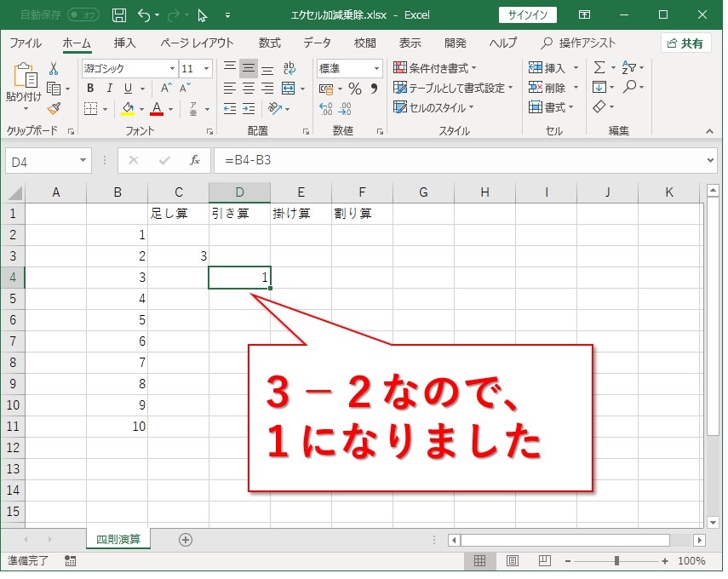Screen dimensions: 728x579
Task: Click the Find and Select magnifier icon
Action: 629,87
